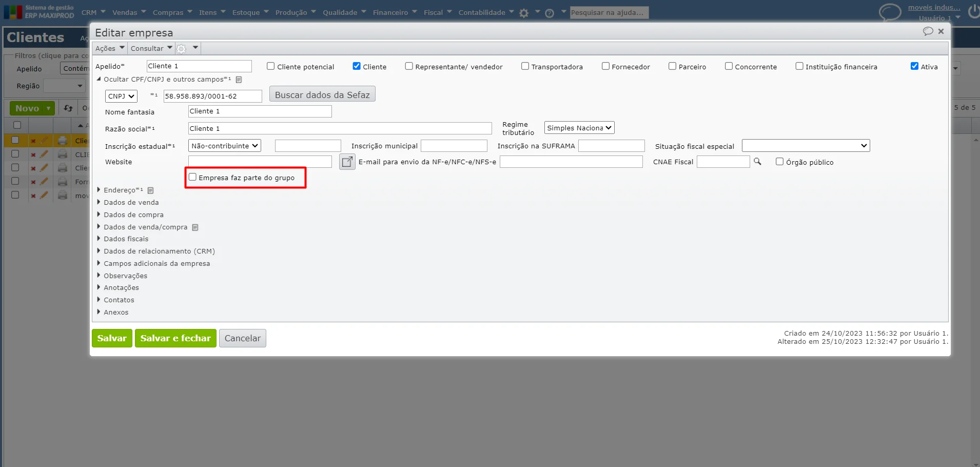Cancel the company edit dialog
This screenshot has height=467, width=980.
coord(243,338)
